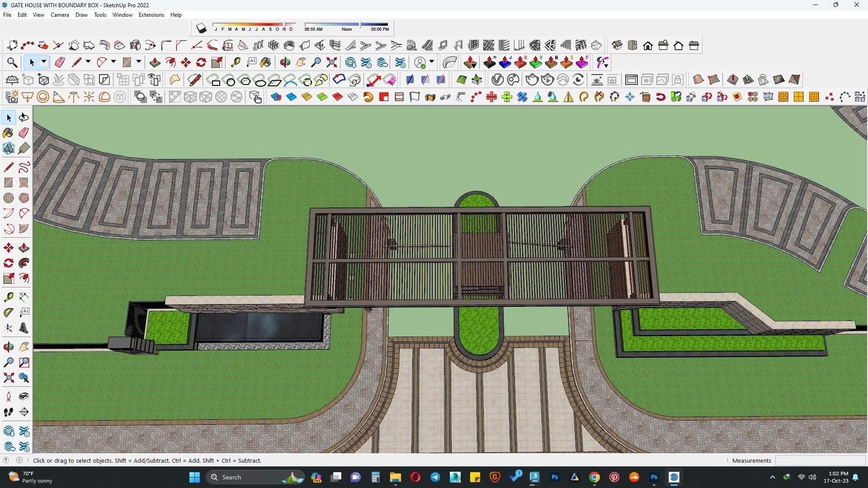Activate Sandbox Flip Edge tool
The height and width of the screenshot is (488, 868).
pyautogui.click(x=794, y=80)
